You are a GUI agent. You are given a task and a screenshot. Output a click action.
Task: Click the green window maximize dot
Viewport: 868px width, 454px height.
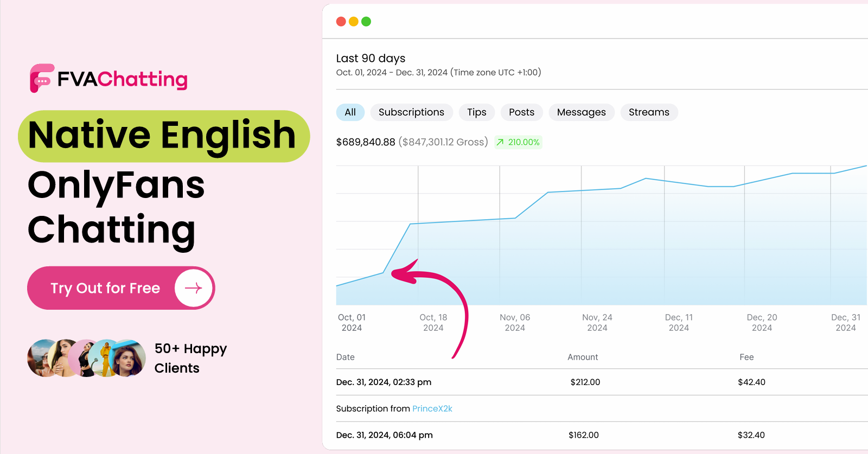point(366,22)
